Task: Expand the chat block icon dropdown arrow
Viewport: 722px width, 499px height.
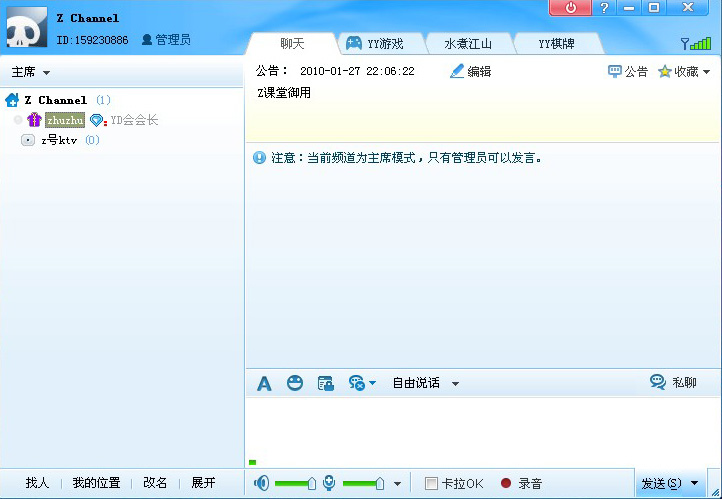Action: point(373,383)
